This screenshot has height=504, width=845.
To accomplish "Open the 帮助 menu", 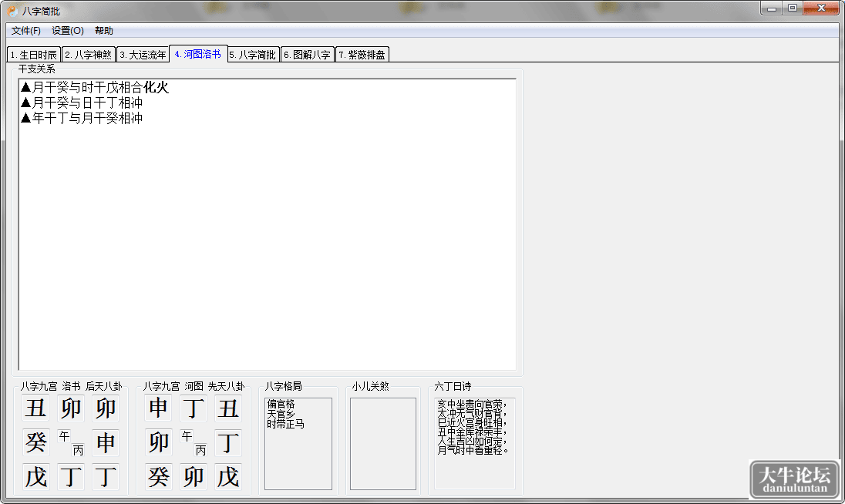I will click(x=104, y=31).
